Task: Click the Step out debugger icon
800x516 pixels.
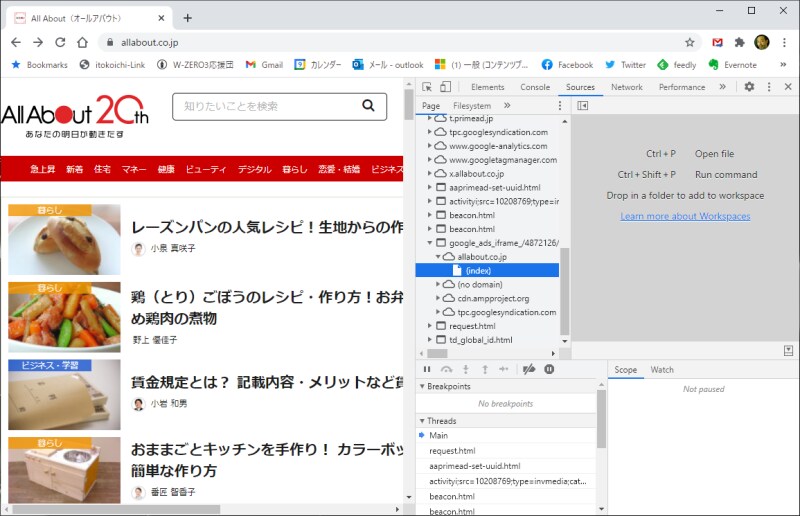Action: coord(485,369)
